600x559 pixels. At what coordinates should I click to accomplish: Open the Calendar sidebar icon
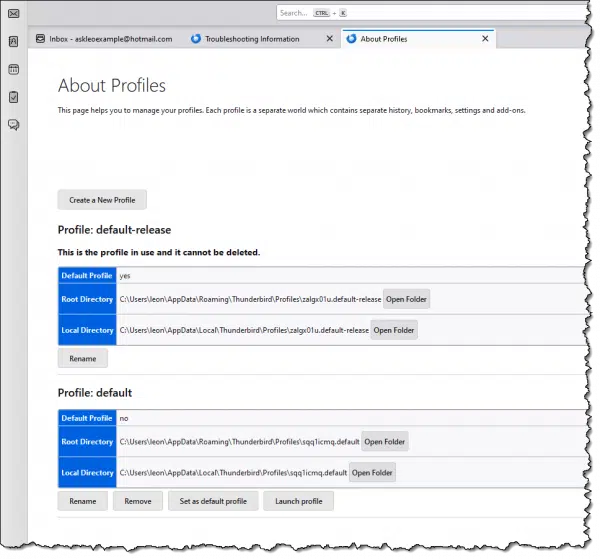[14, 69]
